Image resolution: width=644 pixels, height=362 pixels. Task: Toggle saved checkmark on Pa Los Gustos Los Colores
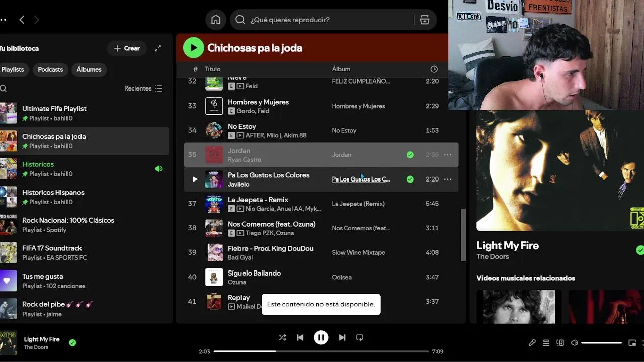coord(410,179)
